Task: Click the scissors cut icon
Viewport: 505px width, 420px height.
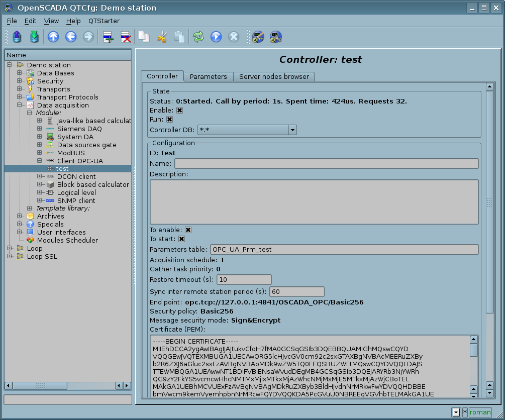Action: pyautogui.click(x=162, y=37)
